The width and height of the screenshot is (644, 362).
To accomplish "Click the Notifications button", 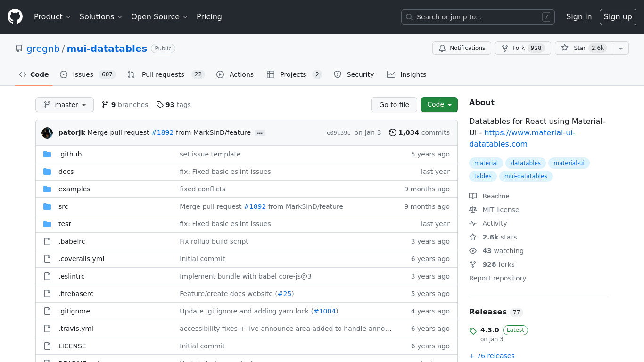I will 462,48.
